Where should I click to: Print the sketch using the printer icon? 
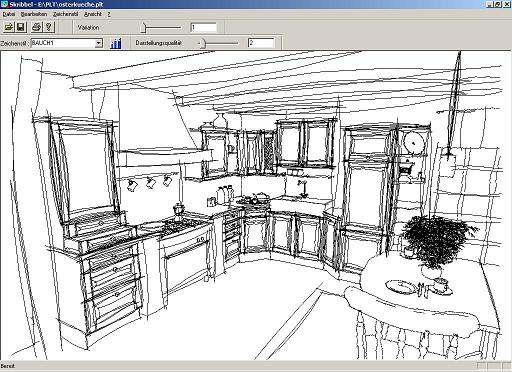[37, 27]
